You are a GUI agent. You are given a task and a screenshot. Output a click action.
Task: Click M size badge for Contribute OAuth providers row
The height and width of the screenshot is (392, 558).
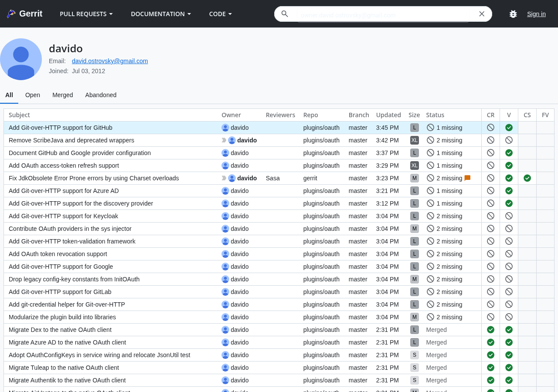tap(415, 229)
